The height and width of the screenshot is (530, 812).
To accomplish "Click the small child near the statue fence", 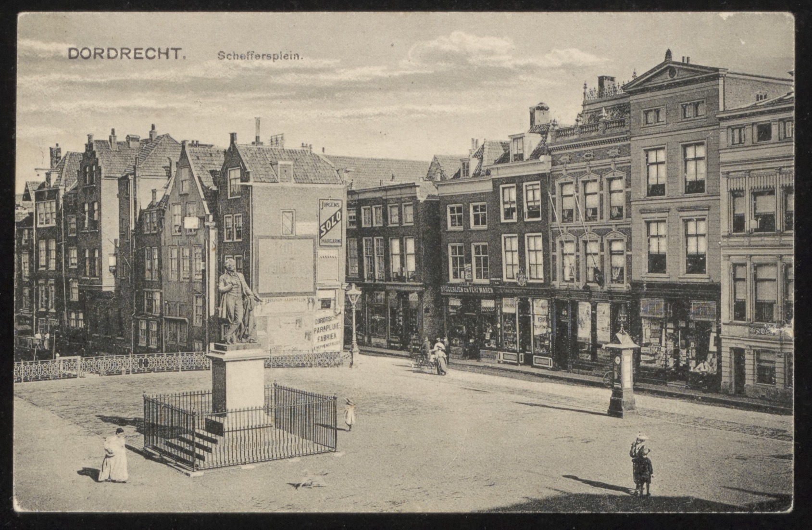I will (x=350, y=414).
